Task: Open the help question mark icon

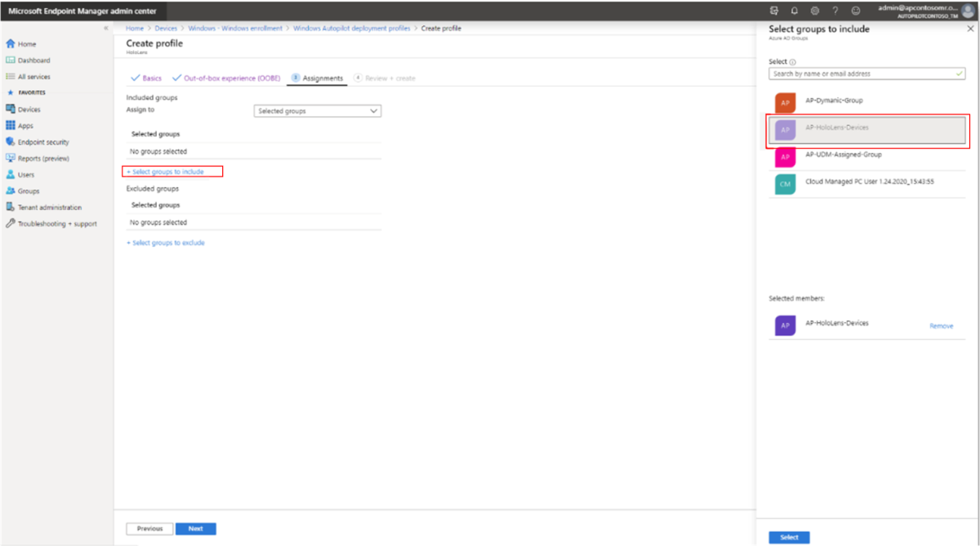Action: pos(834,11)
